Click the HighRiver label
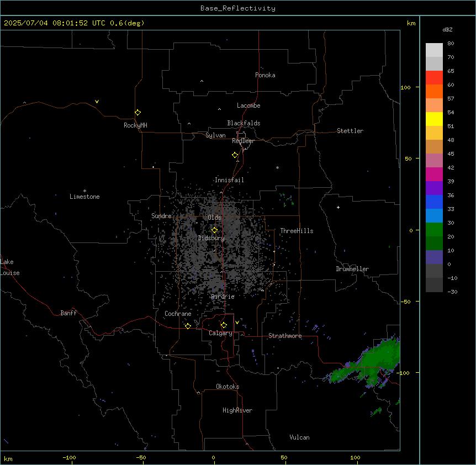Viewport: 476px width, 465px height. (237, 410)
